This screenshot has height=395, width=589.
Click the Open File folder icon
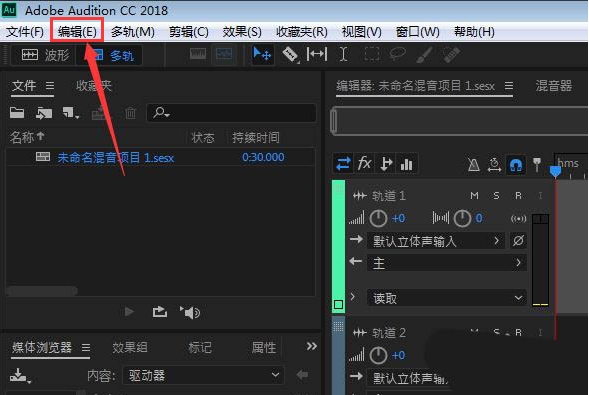[x=17, y=113]
